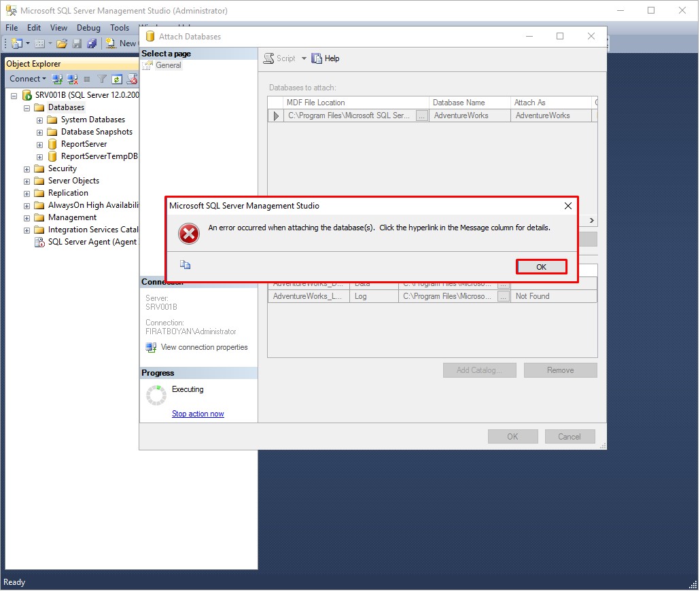Click the Add New Item toolbar icon
Image resolution: width=700 pixels, height=591 pixels.
point(39,43)
